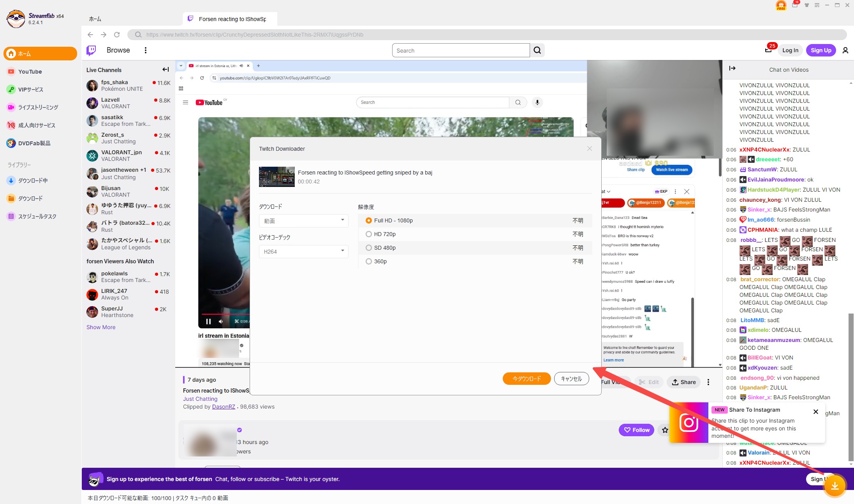The image size is (854, 504).
Task: Click the orange download floating button
Action: click(835, 485)
